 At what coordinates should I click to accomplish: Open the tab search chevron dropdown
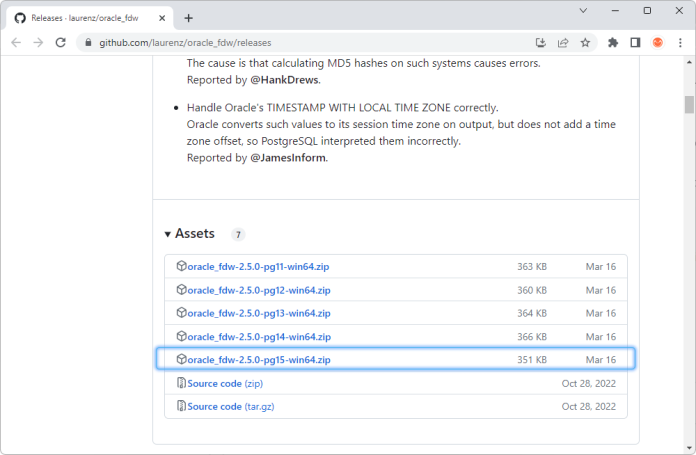584,10
